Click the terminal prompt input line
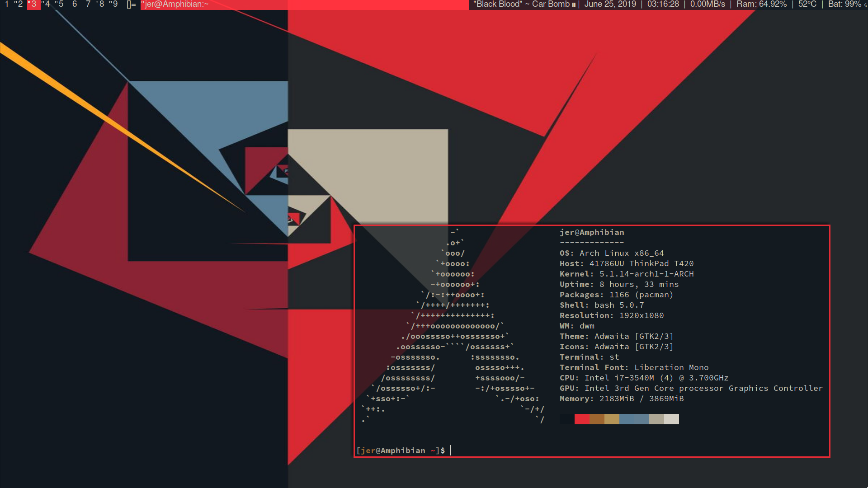868x488 pixels. pyautogui.click(x=452, y=450)
